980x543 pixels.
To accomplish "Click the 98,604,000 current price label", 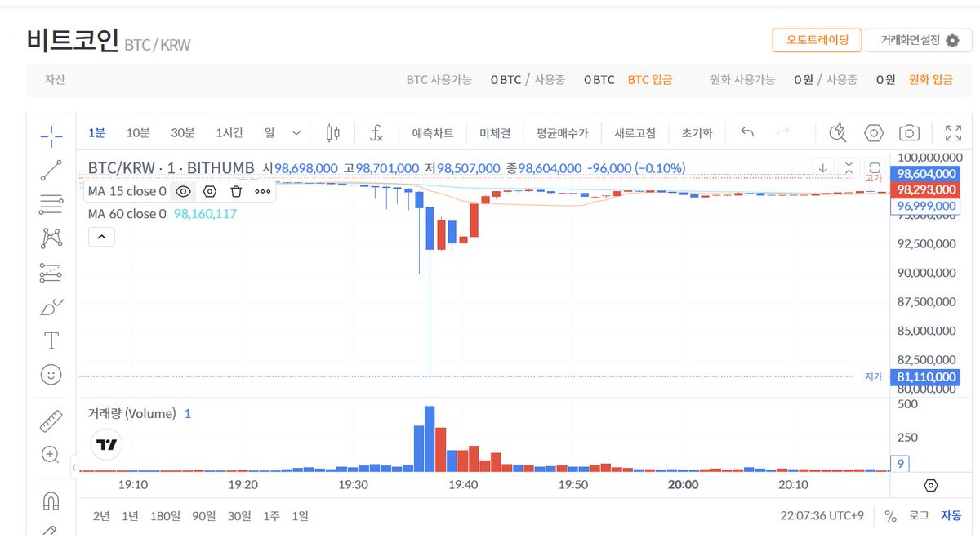I will click(x=926, y=174).
